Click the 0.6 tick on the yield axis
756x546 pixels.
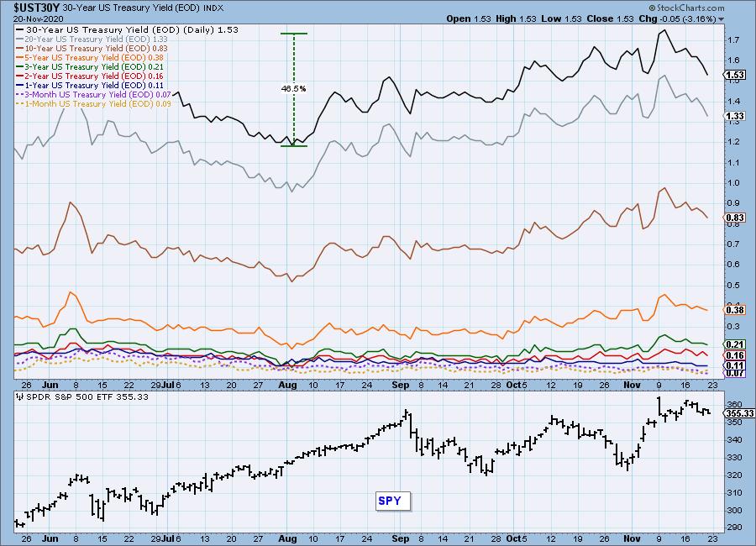[x=733, y=264]
